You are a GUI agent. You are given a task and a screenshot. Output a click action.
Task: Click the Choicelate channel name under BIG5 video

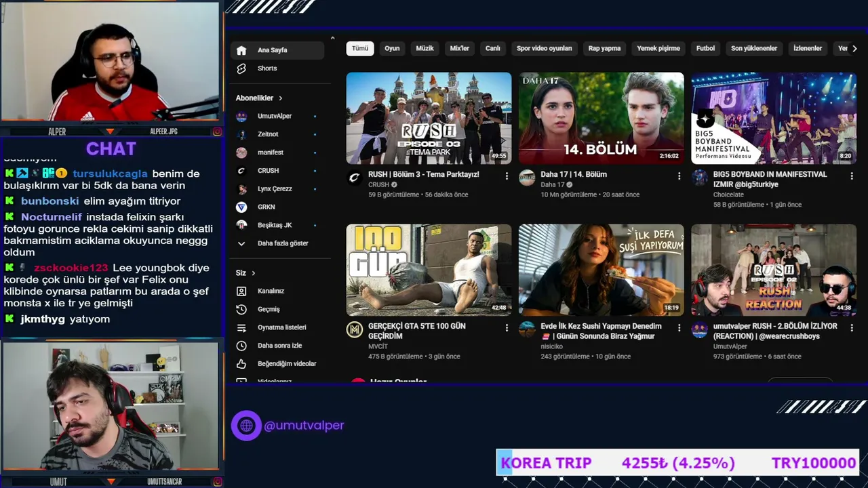pos(728,195)
